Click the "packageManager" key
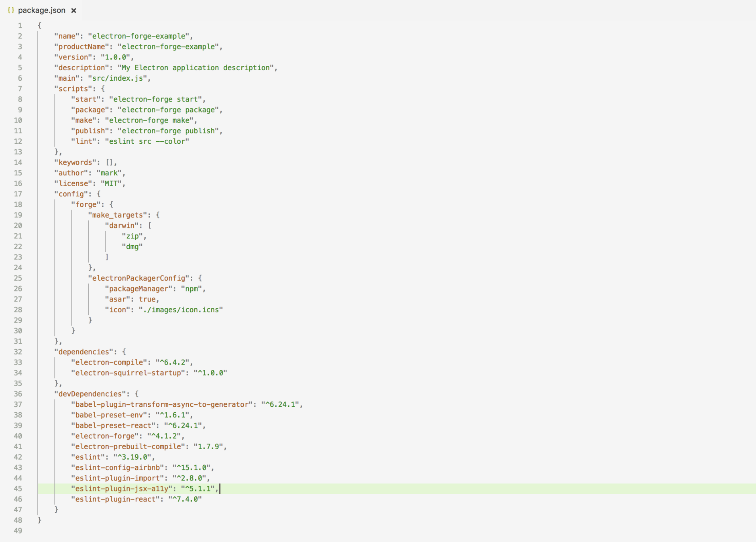This screenshot has width=756, height=542. pos(139,289)
